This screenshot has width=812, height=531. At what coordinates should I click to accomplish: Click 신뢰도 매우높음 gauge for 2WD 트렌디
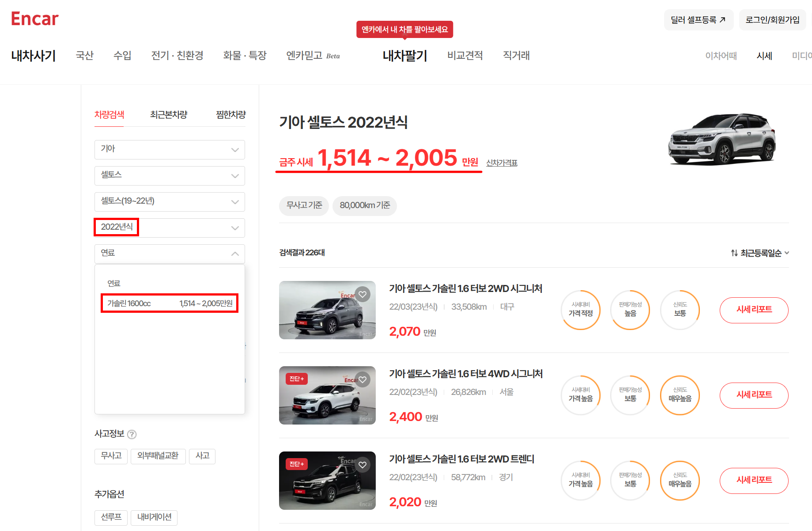(x=680, y=481)
